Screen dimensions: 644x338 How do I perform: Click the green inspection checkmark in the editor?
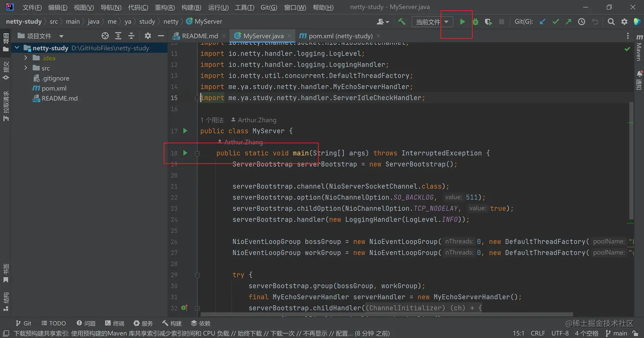click(627, 49)
